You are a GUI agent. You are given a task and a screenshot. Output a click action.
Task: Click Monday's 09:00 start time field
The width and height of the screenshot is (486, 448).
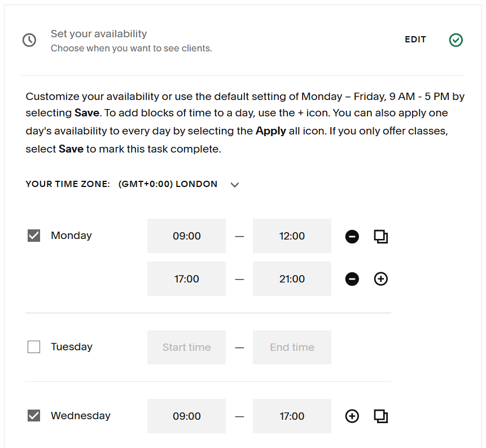point(186,236)
